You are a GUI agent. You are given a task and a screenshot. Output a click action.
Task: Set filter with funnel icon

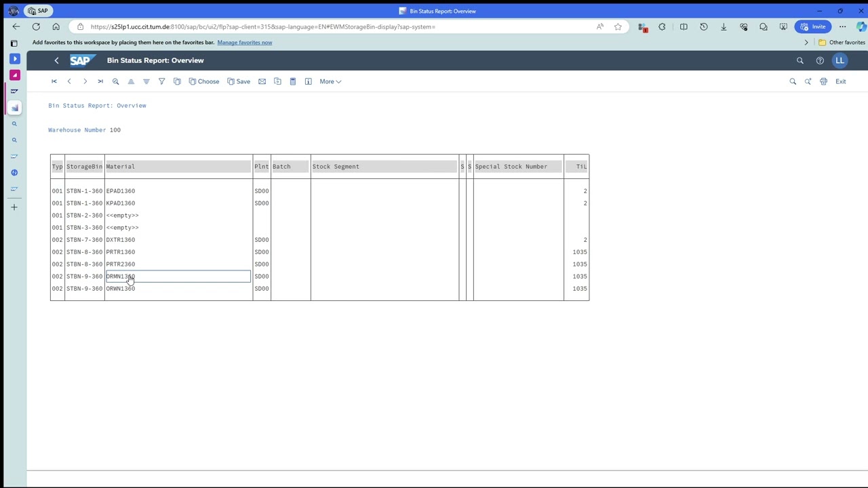click(161, 81)
